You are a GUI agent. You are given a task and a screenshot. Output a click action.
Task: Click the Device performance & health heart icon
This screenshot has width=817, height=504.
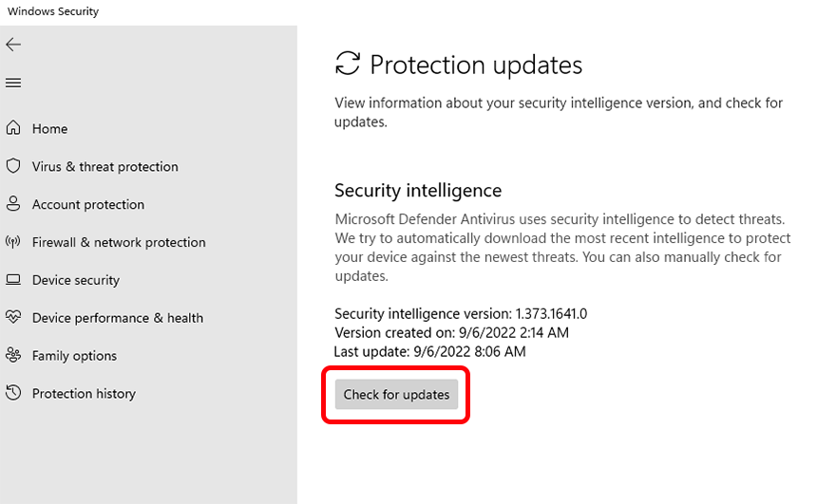pos(13,317)
